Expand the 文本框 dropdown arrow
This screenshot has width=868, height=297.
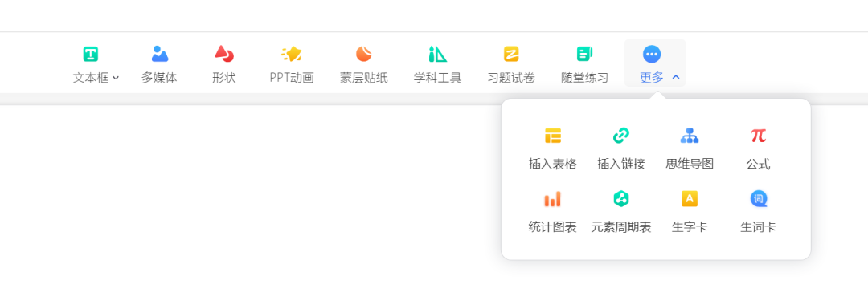pyautogui.click(x=116, y=78)
